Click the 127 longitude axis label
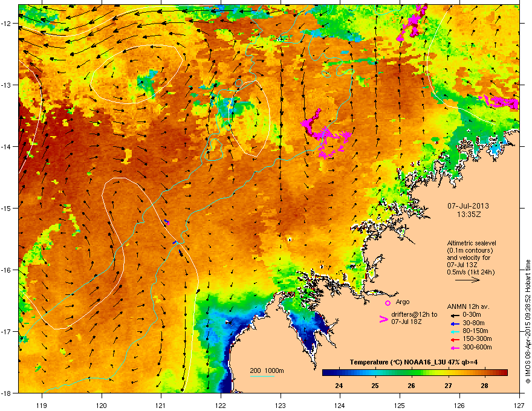This screenshot has height=411, width=532. (519, 405)
